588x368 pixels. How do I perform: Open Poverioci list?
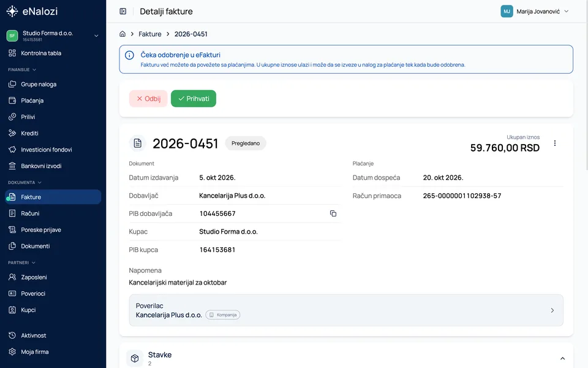pos(53,294)
